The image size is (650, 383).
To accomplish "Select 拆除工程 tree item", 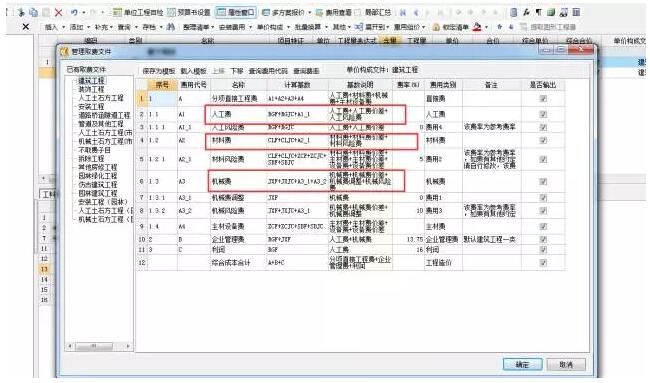I will tap(91, 159).
